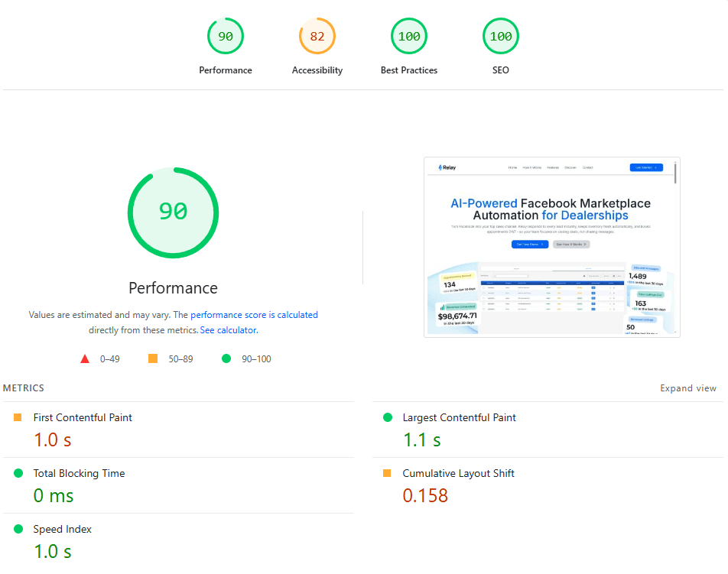Click the red triangle 0–49 legend icon
The image size is (728, 574).
point(84,358)
